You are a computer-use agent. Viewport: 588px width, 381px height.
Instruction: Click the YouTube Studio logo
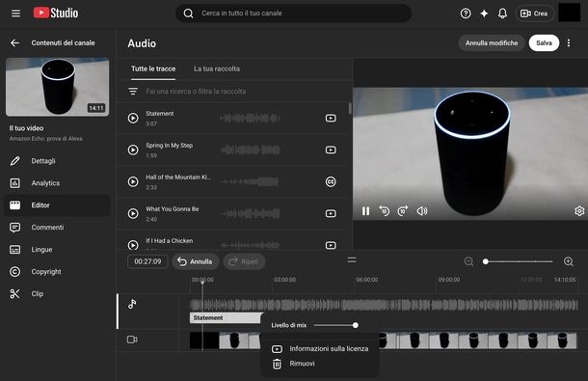(x=56, y=14)
